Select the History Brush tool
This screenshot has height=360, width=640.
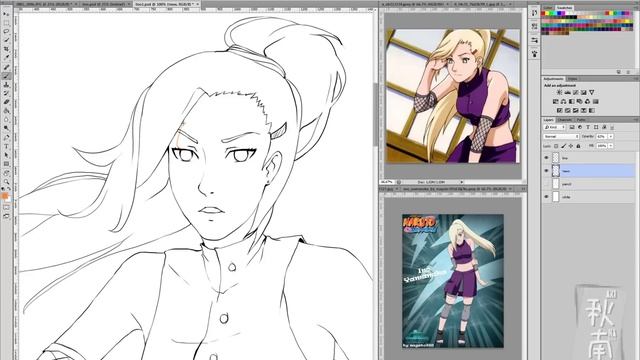coord(6,93)
